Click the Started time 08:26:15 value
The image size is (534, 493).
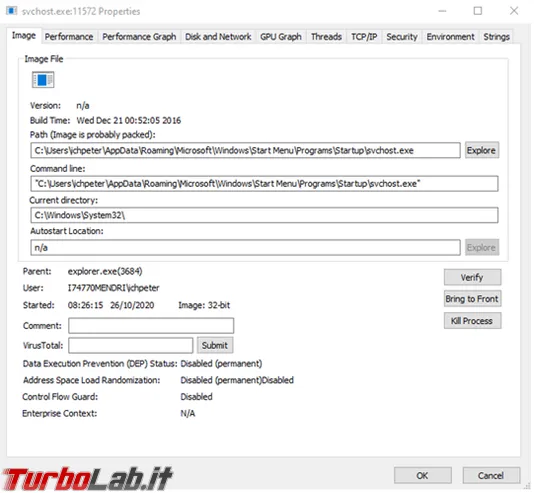(85, 305)
